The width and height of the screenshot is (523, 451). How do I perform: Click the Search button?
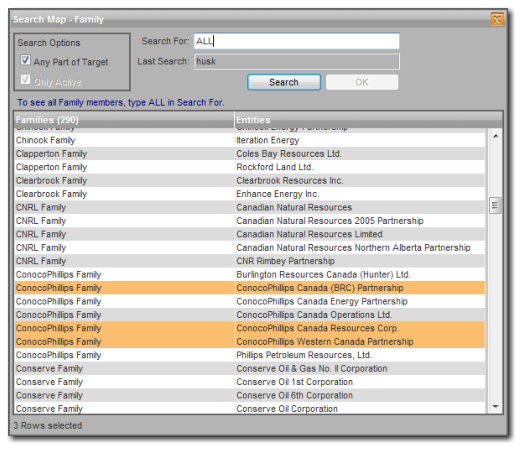pos(284,82)
